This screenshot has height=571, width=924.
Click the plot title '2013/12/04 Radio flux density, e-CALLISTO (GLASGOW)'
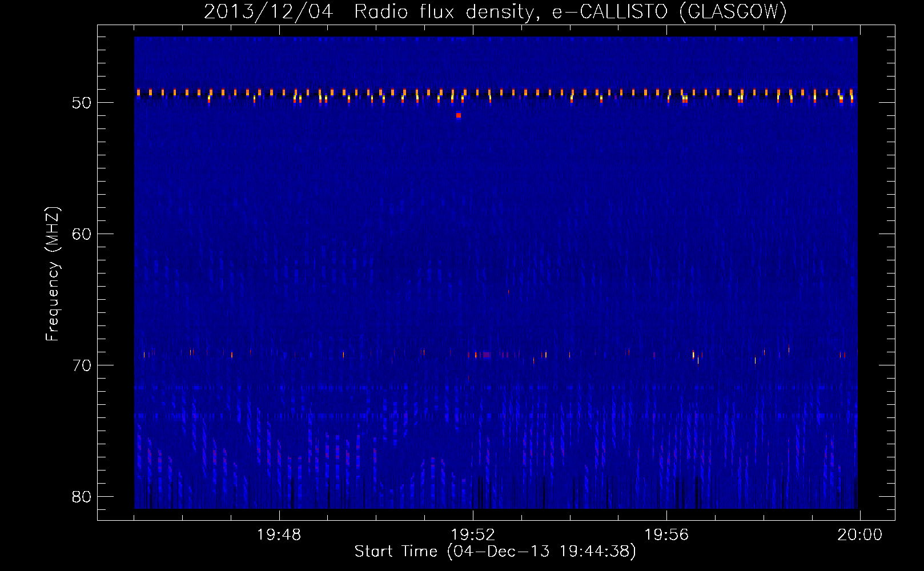point(495,11)
